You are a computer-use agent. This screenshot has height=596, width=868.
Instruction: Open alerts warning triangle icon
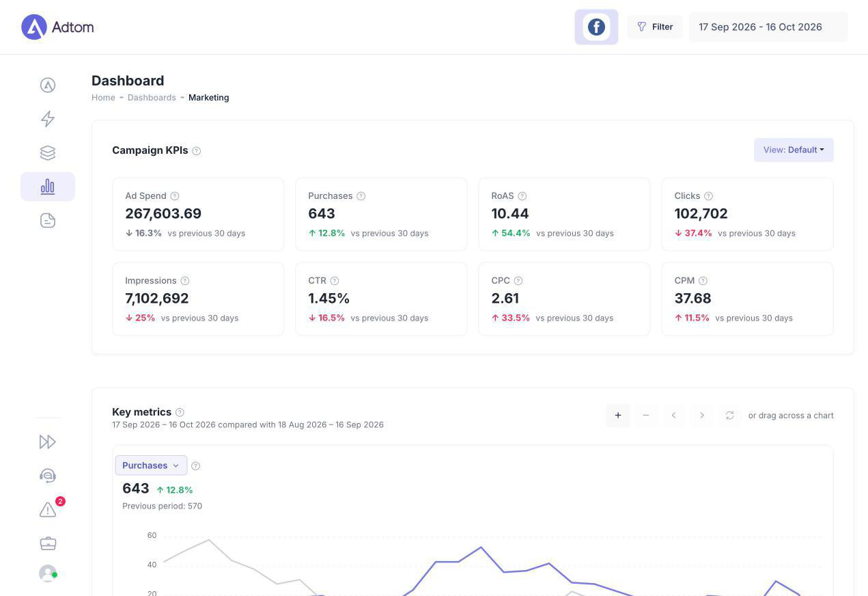point(48,510)
